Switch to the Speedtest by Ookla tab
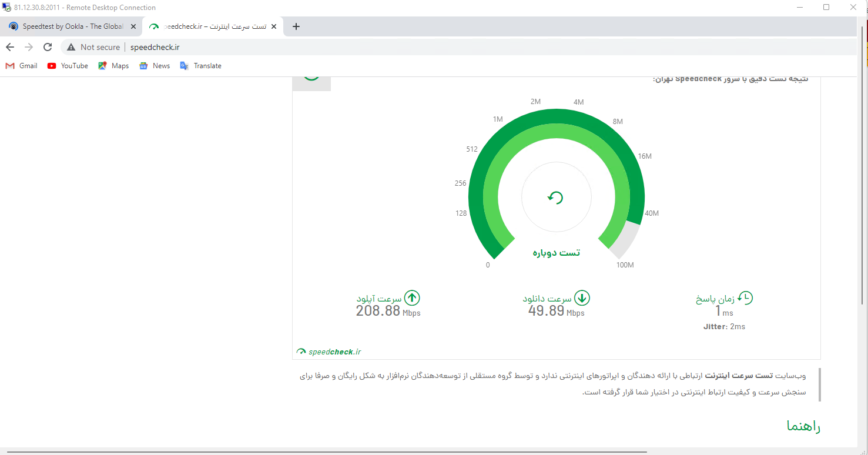The width and height of the screenshot is (868, 455). tap(69, 26)
